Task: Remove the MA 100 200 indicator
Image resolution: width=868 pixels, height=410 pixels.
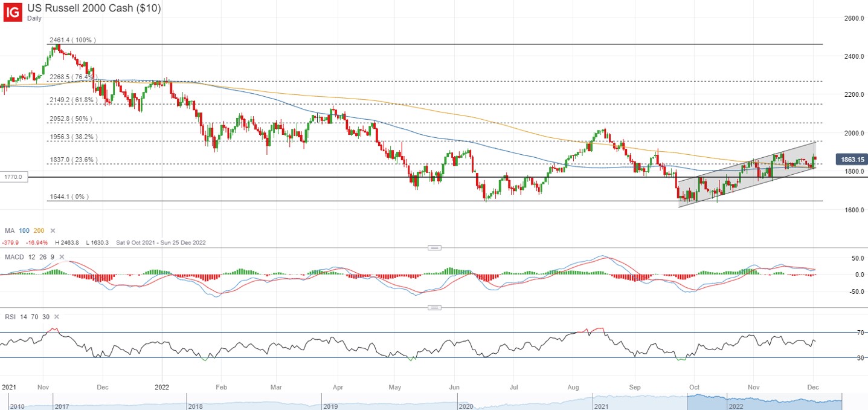Action: tap(53, 230)
